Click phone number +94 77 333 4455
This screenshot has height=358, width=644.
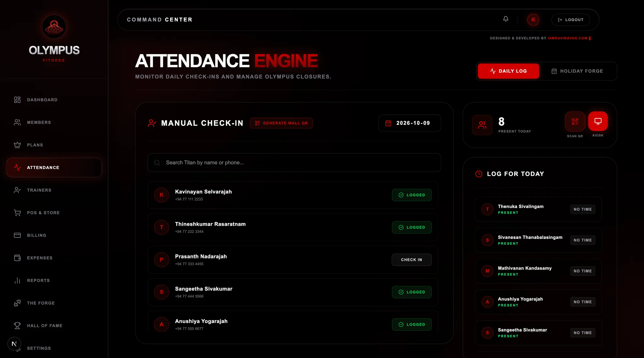pos(189,264)
